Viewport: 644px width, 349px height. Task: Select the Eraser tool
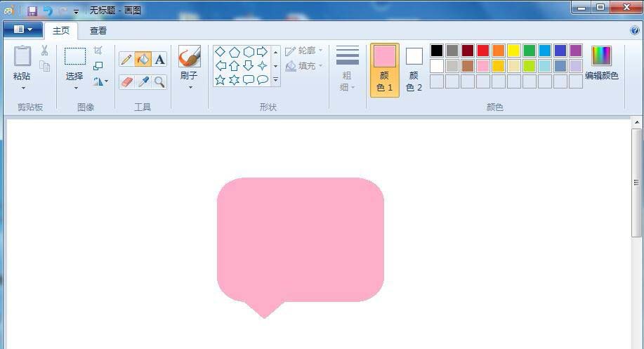click(126, 81)
